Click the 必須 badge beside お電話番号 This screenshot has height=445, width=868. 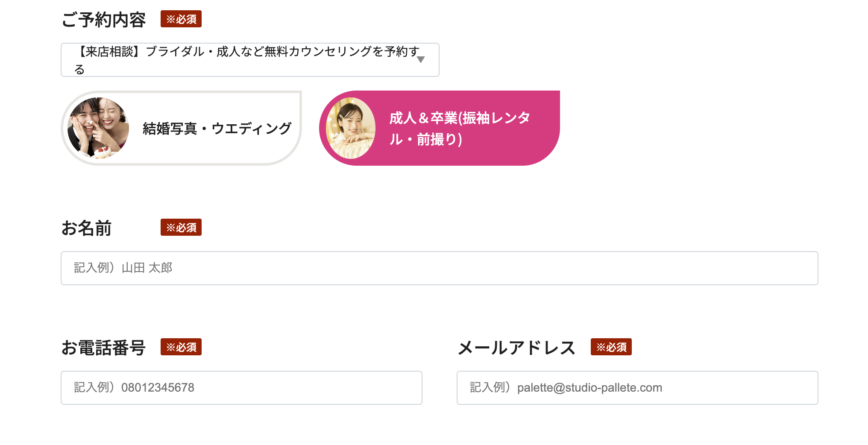pos(181,347)
